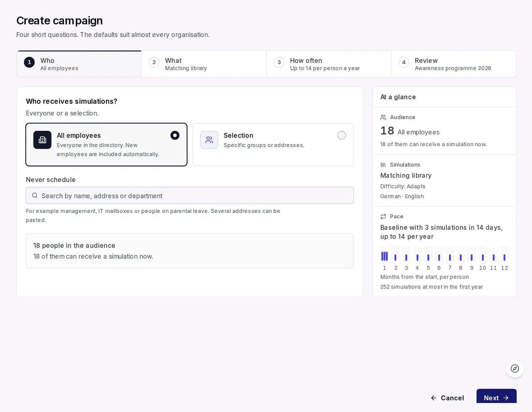
Task: Click the Simulations library icon
Action: point(383,165)
